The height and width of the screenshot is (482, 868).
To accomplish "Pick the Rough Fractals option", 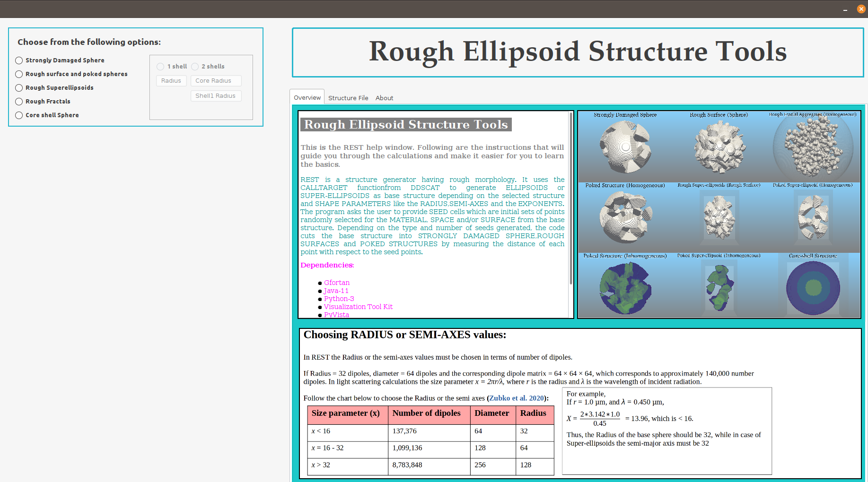I will click(43, 102).
